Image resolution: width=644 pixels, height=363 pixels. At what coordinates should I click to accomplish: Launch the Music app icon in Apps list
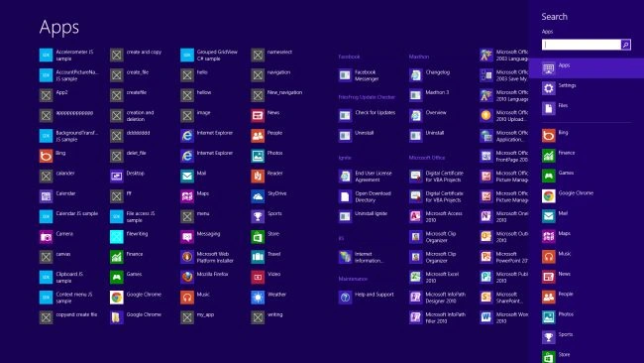(187, 298)
